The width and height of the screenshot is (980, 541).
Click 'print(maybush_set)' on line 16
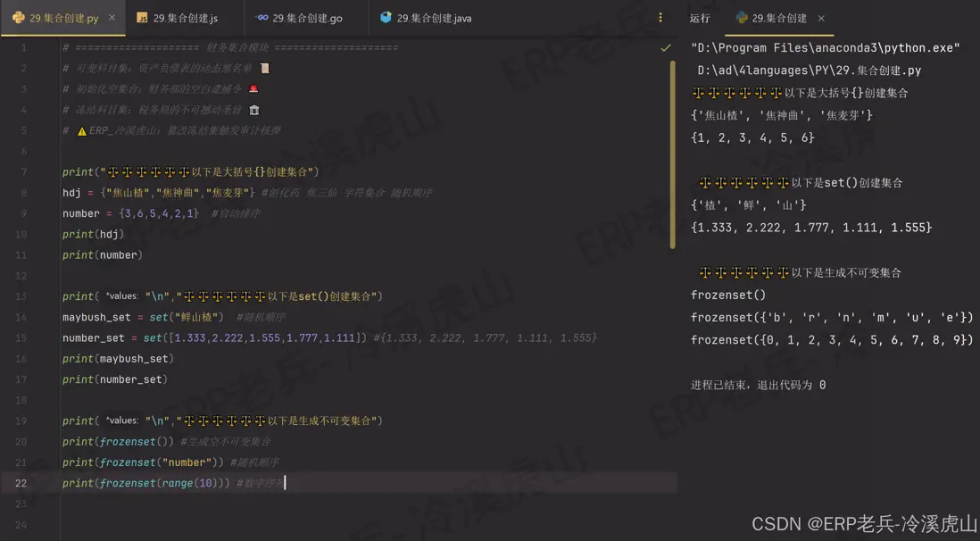[x=118, y=358]
